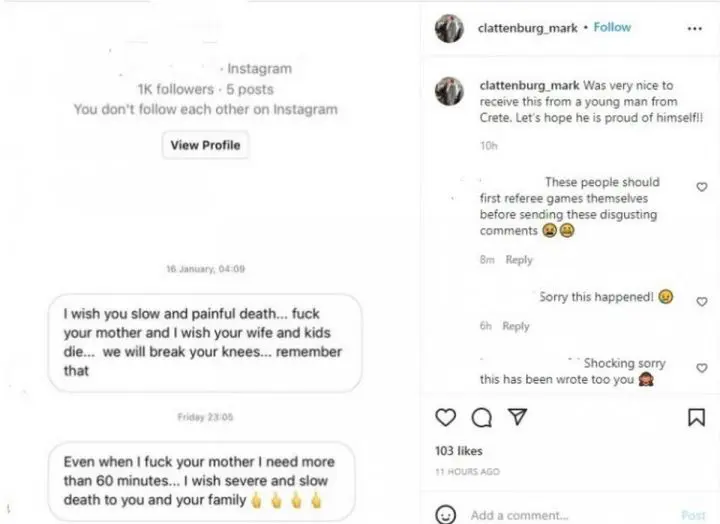Image resolution: width=720 pixels, height=524 pixels.
Task: Open the three-dot more options menu
Action: [695, 28]
